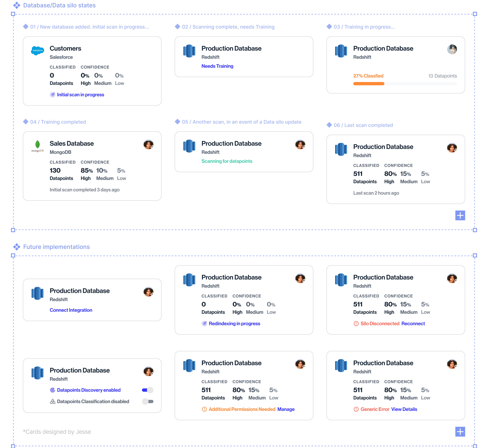Enable the Datapoints Classification toggle

tap(148, 401)
